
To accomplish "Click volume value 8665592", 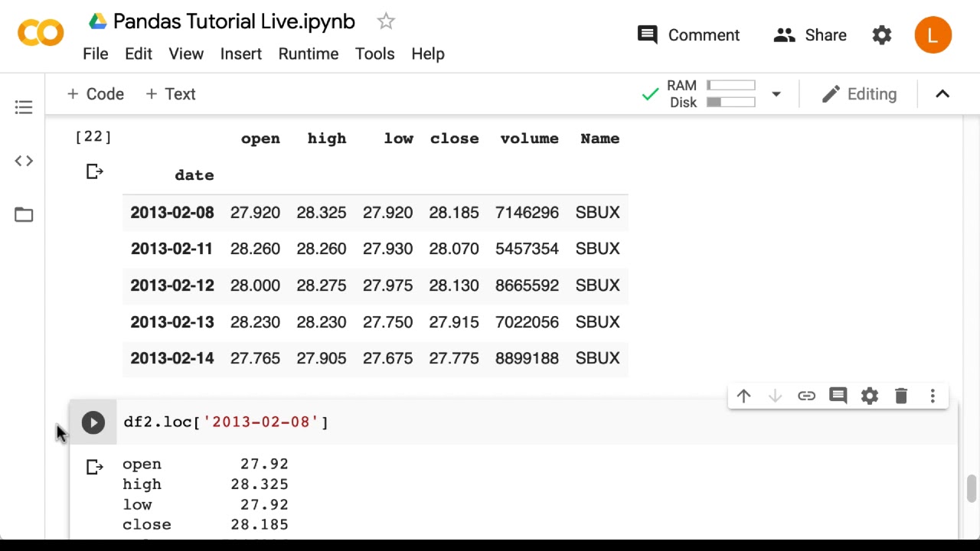I will (527, 285).
